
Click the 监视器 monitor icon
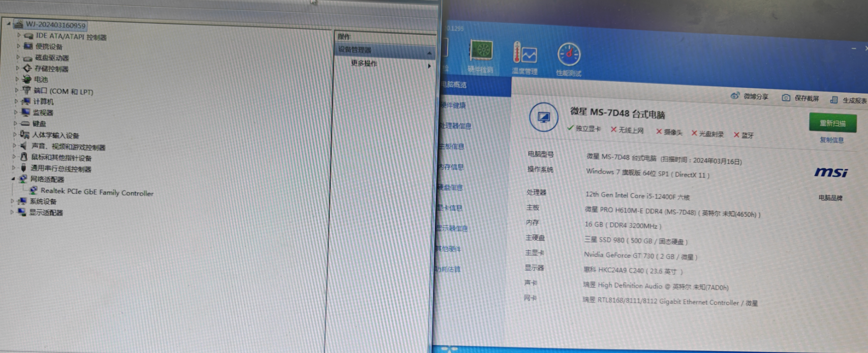[26, 112]
